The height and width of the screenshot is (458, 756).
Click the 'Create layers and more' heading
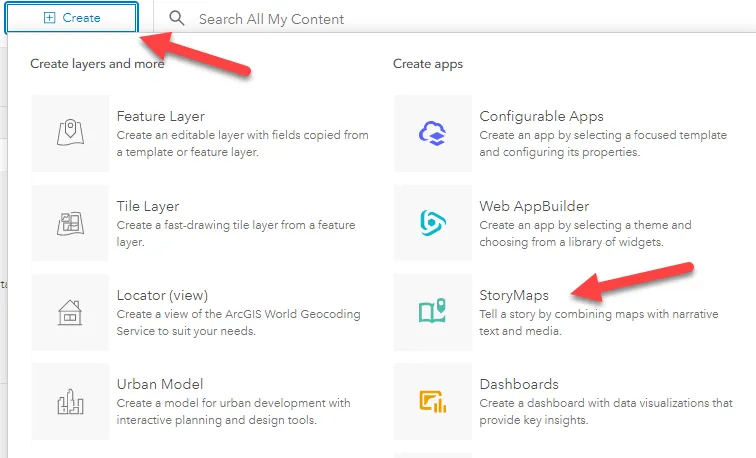[x=97, y=64]
